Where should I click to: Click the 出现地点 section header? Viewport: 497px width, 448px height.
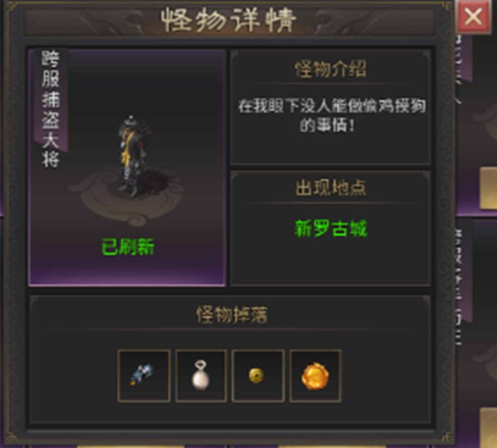coord(331,188)
